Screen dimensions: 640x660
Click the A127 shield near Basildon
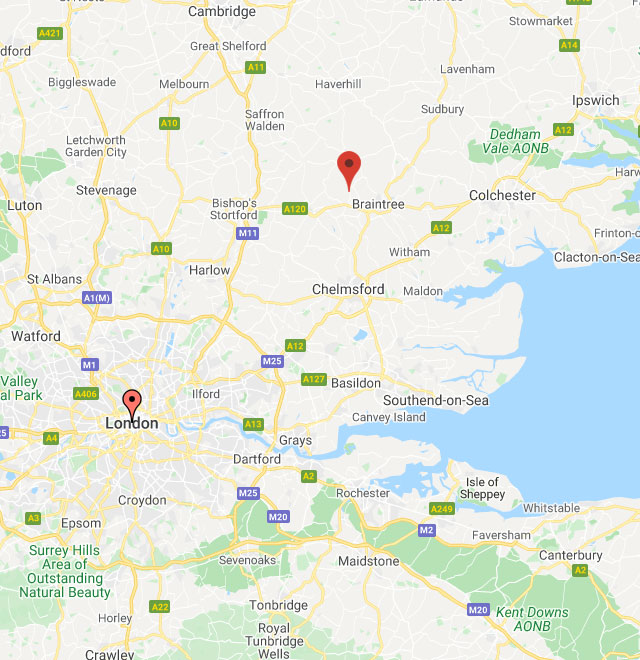click(314, 379)
